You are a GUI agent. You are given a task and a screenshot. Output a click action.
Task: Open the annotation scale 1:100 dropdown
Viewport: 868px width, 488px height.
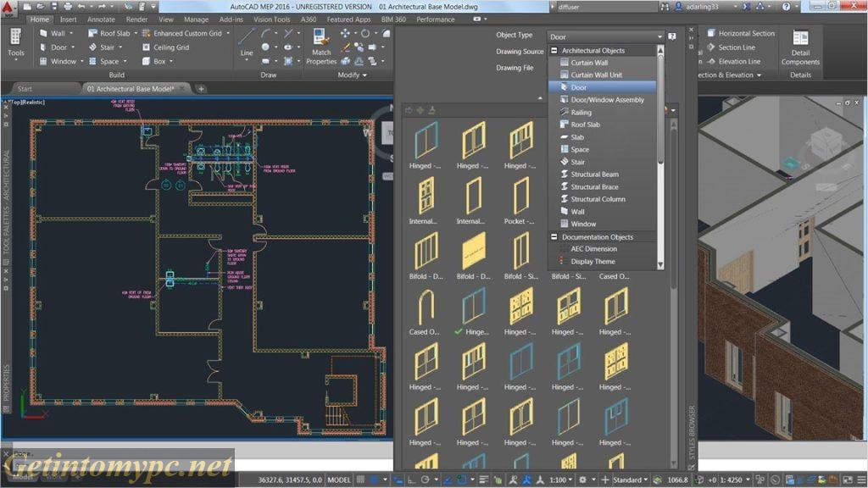tap(562, 480)
